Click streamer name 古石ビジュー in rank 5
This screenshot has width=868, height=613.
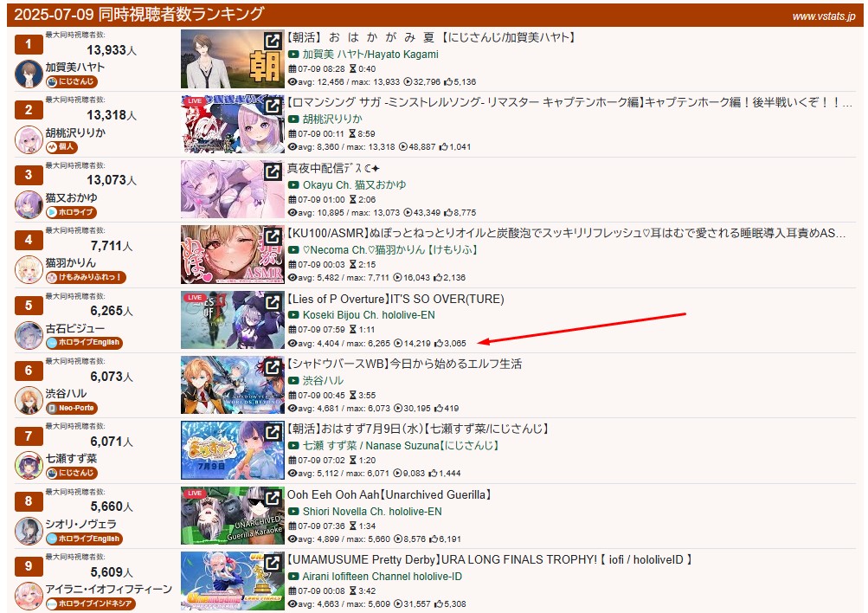(x=74, y=328)
